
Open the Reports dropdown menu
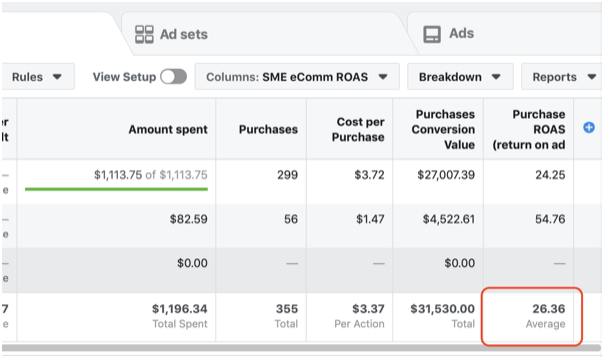pos(562,77)
